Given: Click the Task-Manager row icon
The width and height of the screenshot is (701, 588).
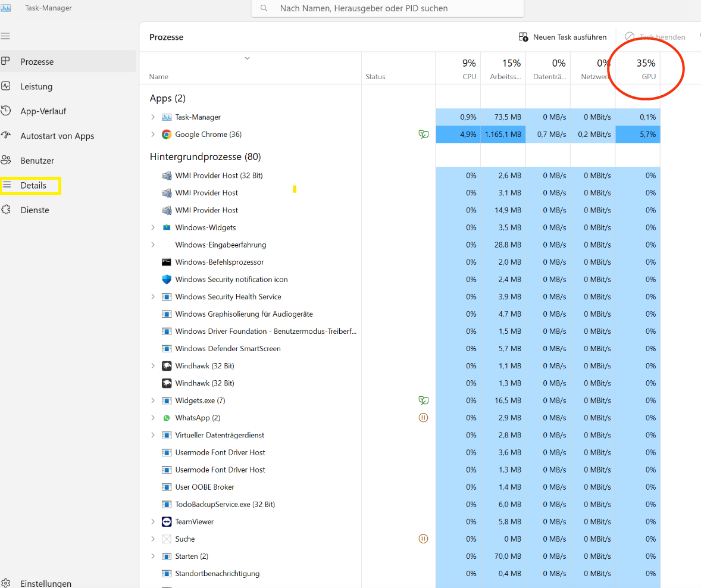Looking at the screenshot, I should (166, 117).
